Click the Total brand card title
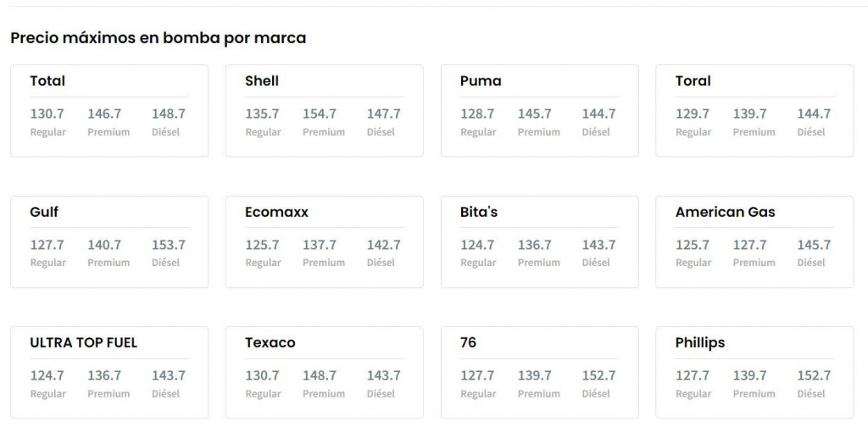The image size is (868, 444). [47, 81]
